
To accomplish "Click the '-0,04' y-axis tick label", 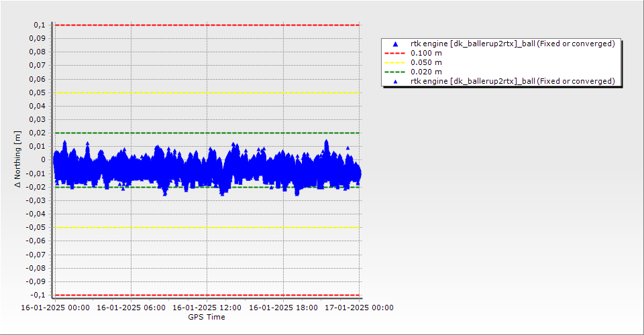I will click(x=36, y=214).
